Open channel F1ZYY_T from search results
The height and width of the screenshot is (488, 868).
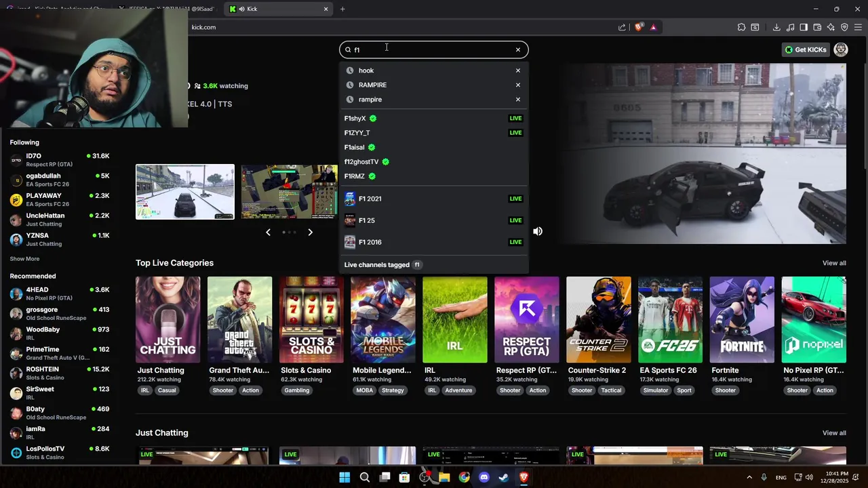point(434,133)
